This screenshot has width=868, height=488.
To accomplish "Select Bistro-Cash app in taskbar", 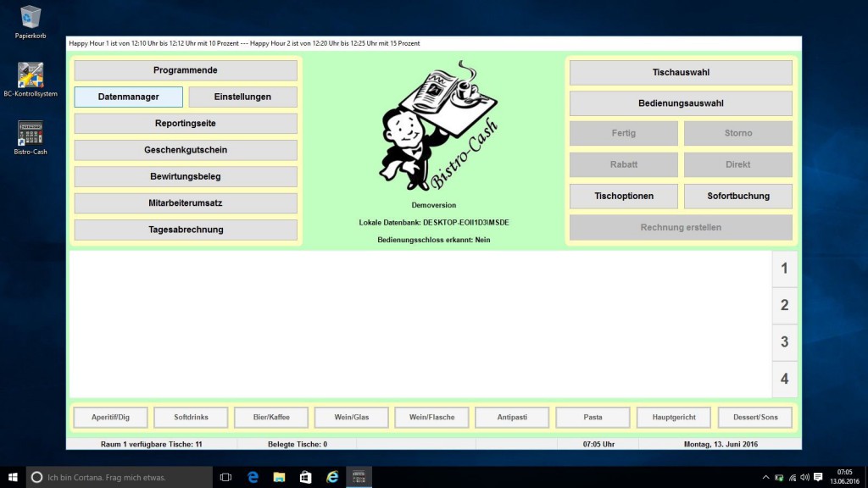I will click(359, 477).
